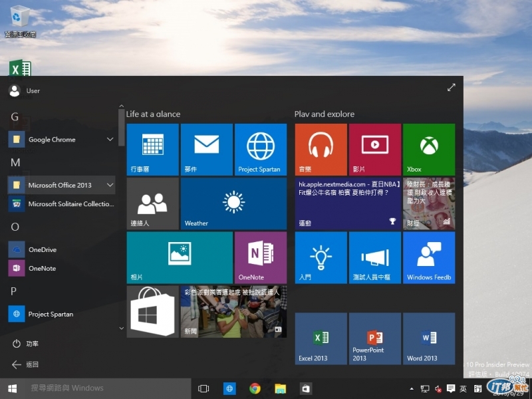Open the volume tray icon
Image resolution: width=532 pixels, height=399 pixels.
point(438,389)
